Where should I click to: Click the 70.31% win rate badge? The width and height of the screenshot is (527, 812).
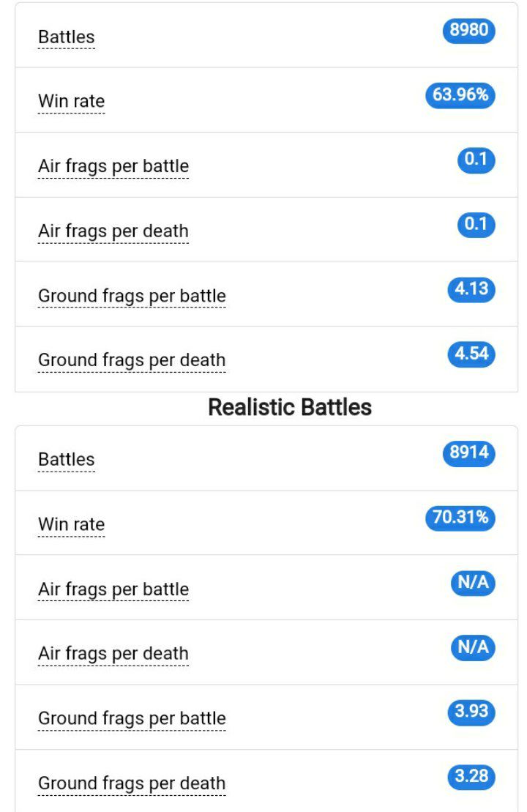(460, 518)
